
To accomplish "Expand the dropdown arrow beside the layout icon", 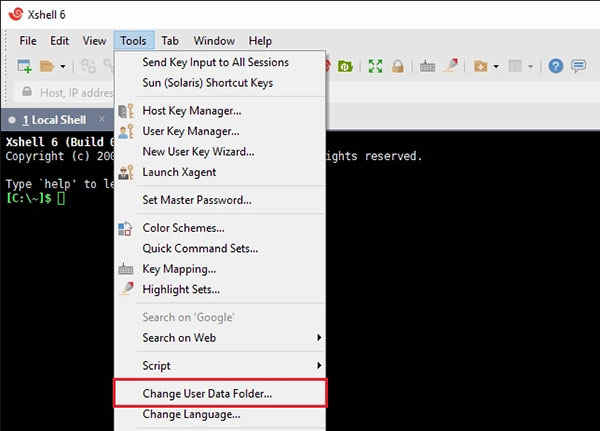I will click(530, 67).
